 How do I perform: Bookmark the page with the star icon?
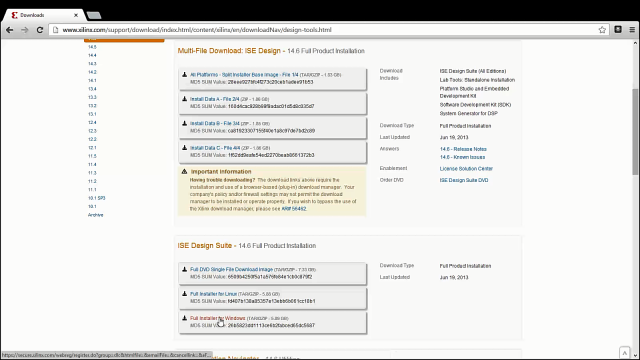602,30
